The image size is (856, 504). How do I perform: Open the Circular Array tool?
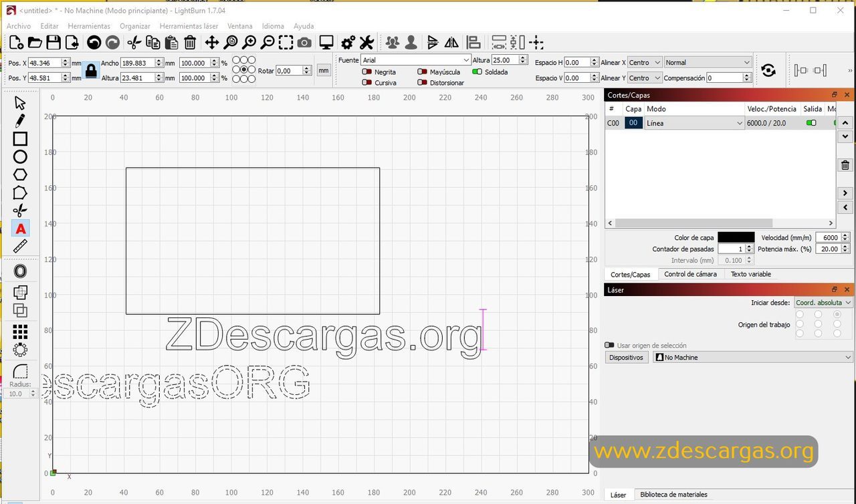20,350
